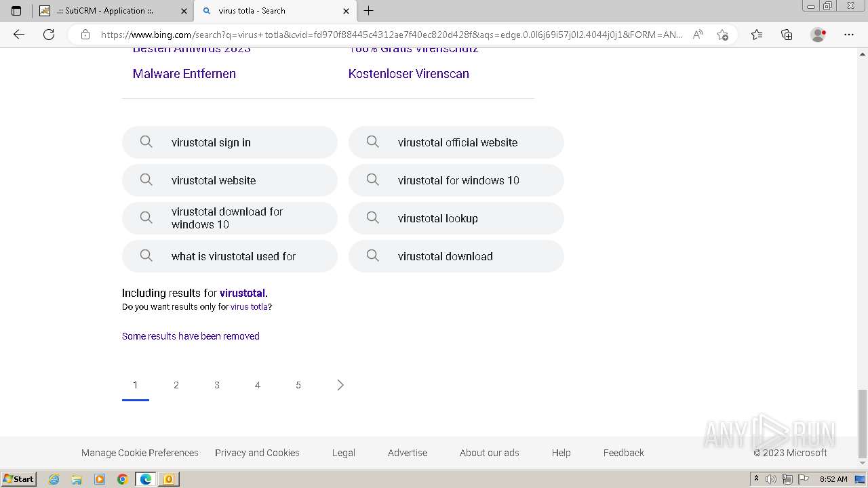Open the yellow app taskbar icon
Image resolution: width=868 pixels, height=488 pixels.
click(x=169, y=479)
